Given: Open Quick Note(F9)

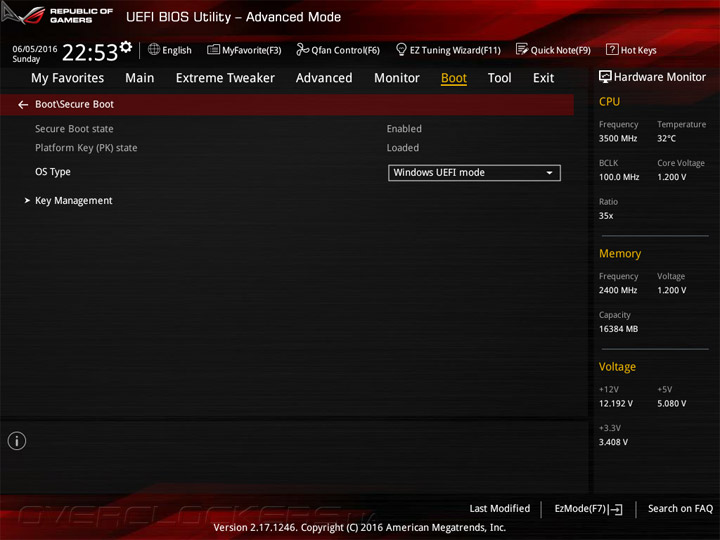Looking at the screenshot, I should [x=553, y=50].
